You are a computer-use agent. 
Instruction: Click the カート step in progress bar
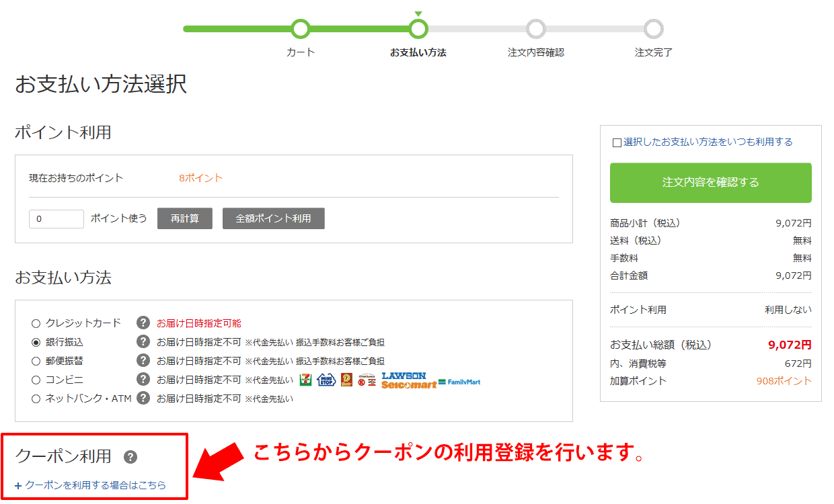pos(301,29)
